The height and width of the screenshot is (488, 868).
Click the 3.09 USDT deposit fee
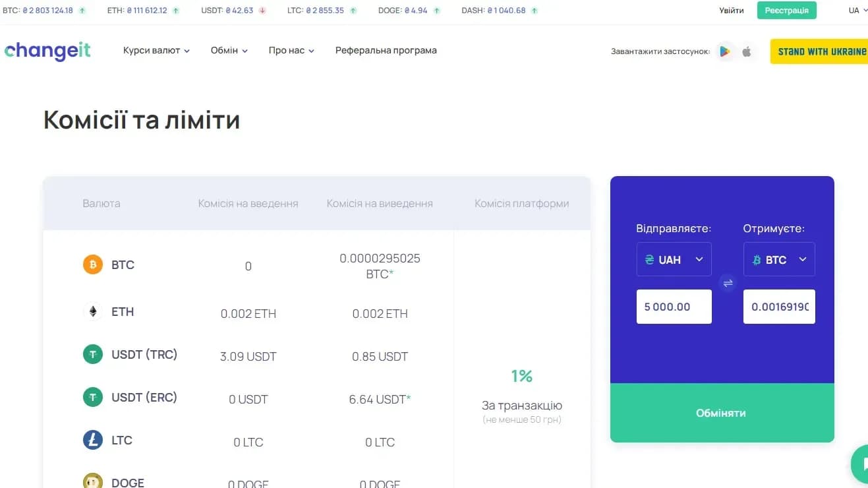(248, 357)
